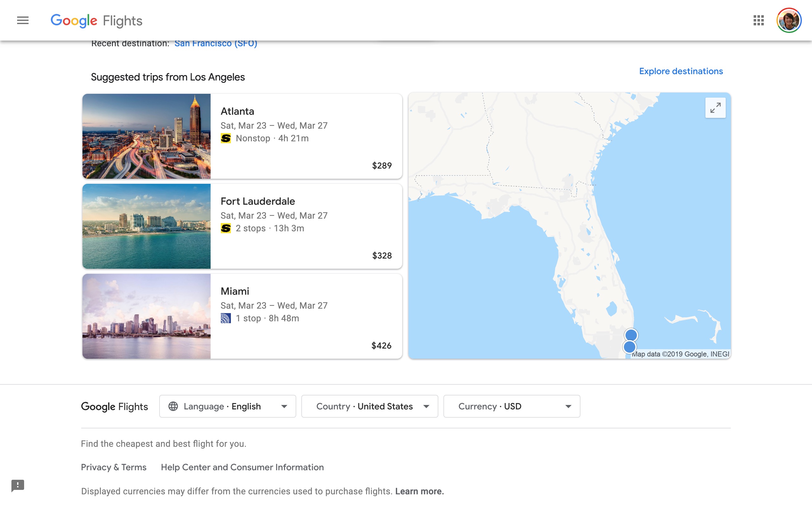Viewport: 812px width, 507px height.
Task: Open Privacy & Terms
Action: (x=114, y=467)
